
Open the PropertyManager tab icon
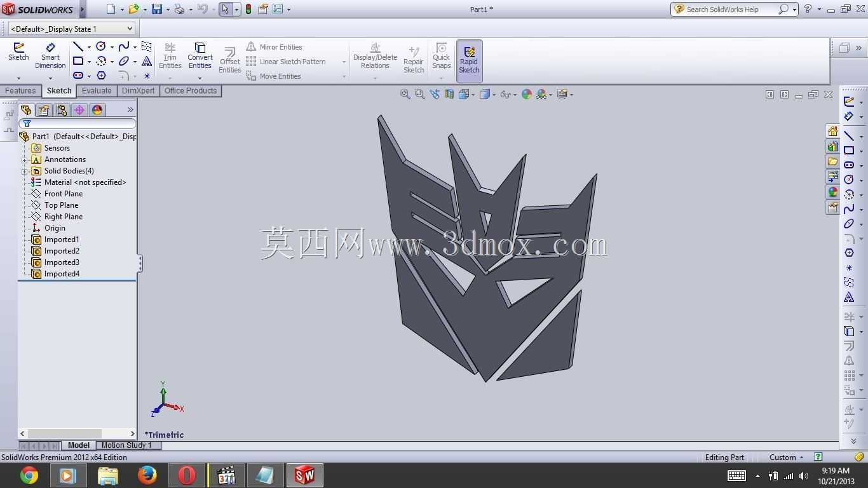point(44,110)
